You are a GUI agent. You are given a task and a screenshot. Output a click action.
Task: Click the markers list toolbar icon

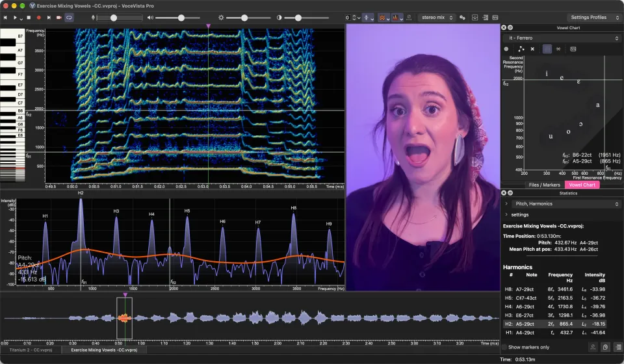point(485,18)
